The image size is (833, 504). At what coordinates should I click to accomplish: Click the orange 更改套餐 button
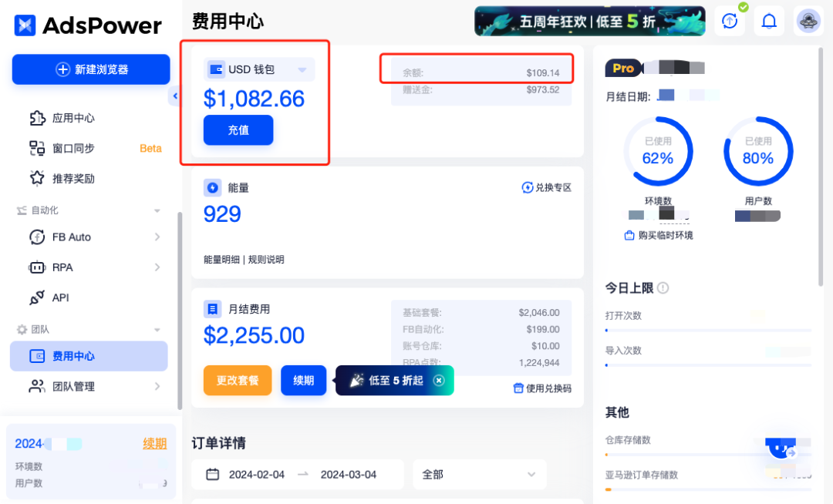(237, 380)
